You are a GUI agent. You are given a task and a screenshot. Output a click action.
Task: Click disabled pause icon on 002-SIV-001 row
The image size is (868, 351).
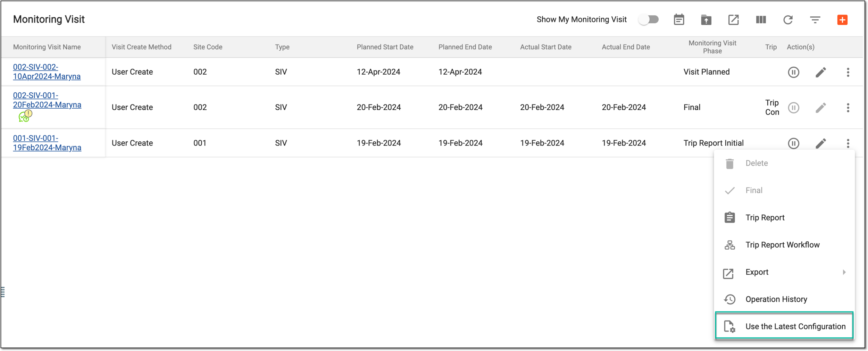793,108
